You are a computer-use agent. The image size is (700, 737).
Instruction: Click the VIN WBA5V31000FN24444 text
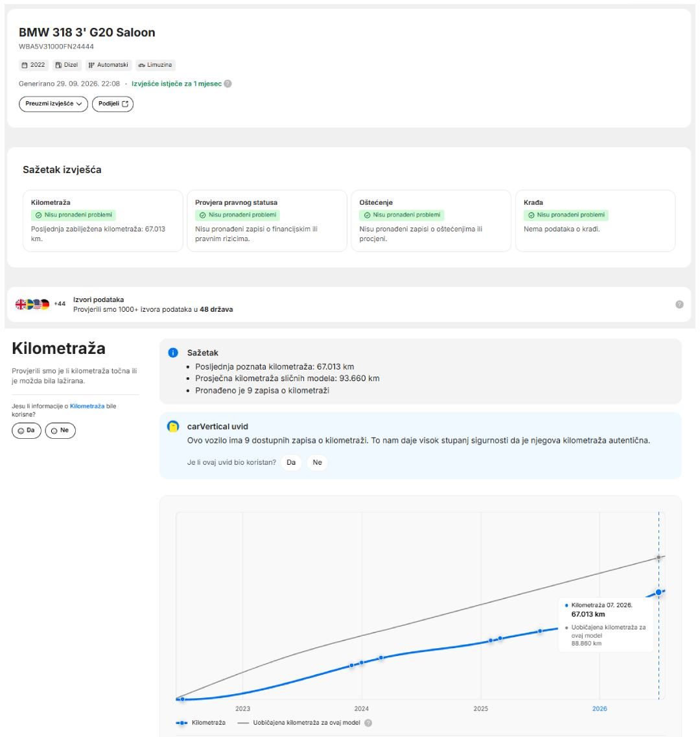56,47
